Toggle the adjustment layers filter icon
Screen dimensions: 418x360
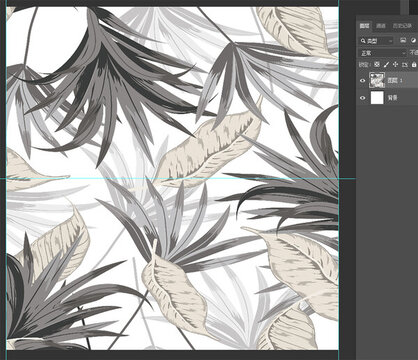414,41
